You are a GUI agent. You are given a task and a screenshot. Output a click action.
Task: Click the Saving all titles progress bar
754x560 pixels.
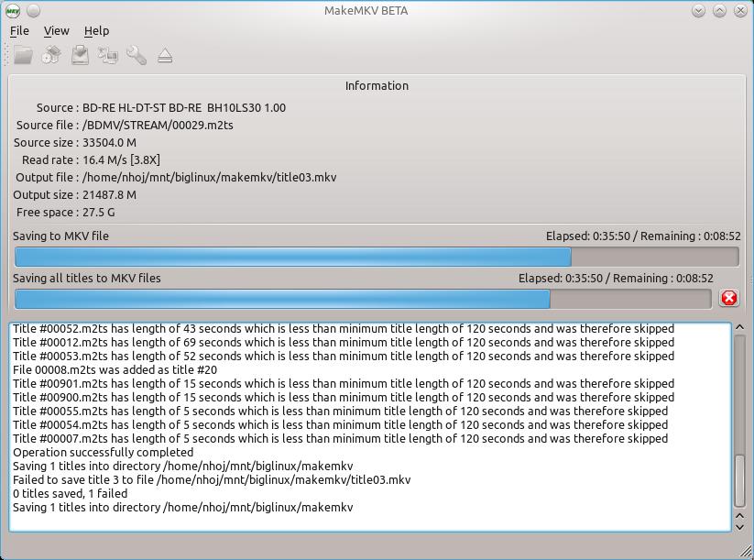click(x=363, y=299)
